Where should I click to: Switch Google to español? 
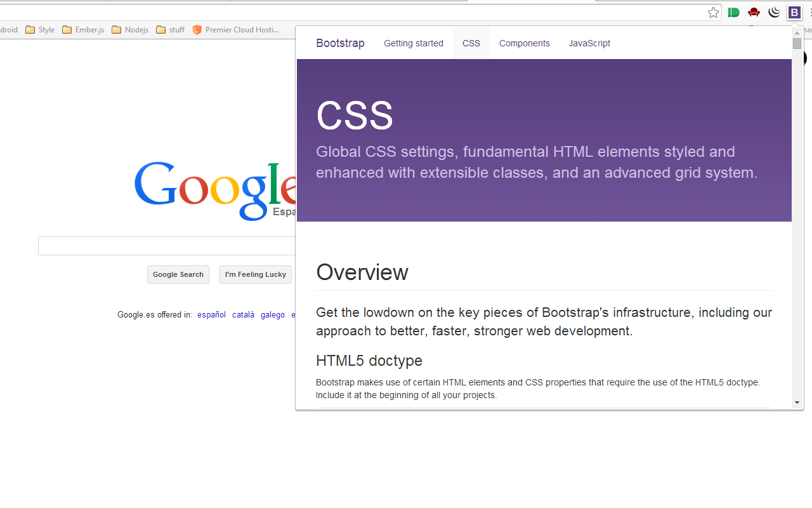click(211, 314)
